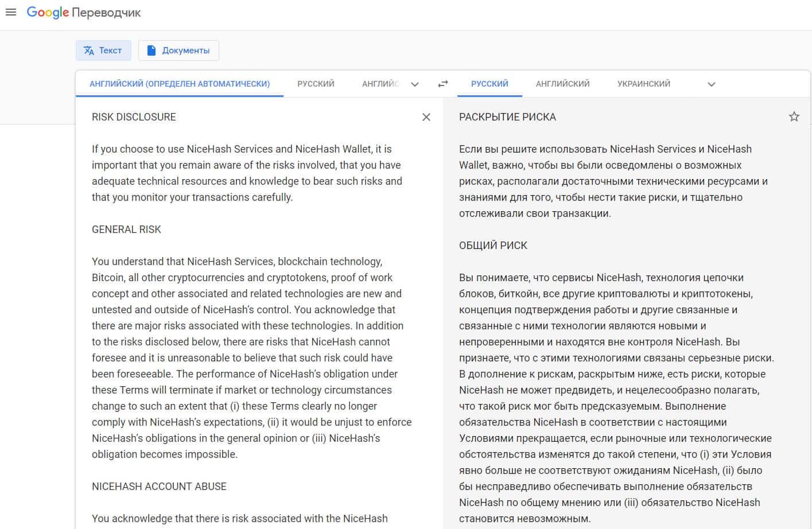Save translation with the star icon
This screenshot has height=529, width=812.
[794, 117]
